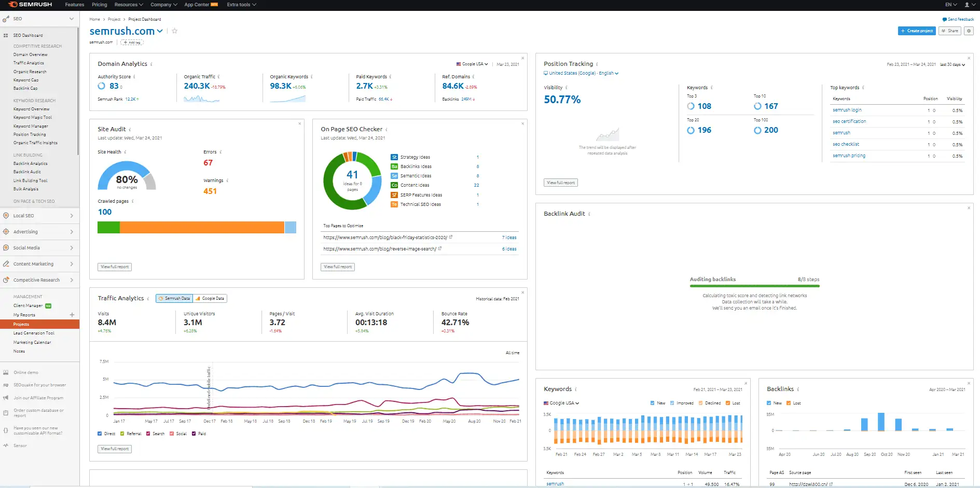The height and width of the screenshot is (488, 980).
Task: Toggle the Direct traffic checkbox
Action: point(100,434)
